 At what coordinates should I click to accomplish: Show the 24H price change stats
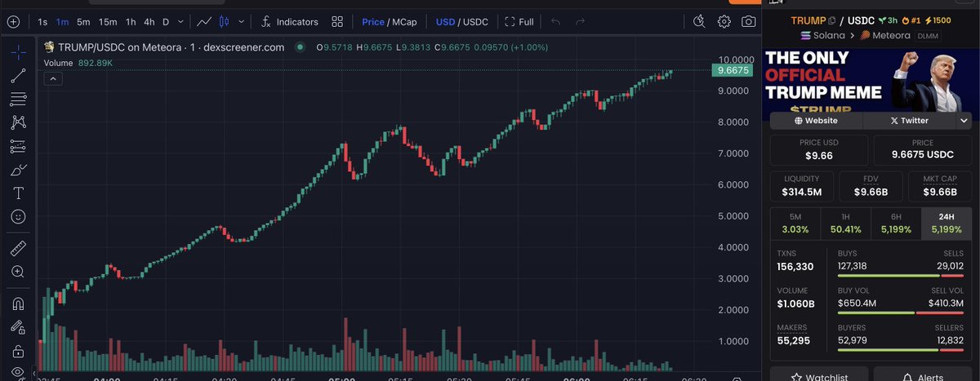[947, 224]
